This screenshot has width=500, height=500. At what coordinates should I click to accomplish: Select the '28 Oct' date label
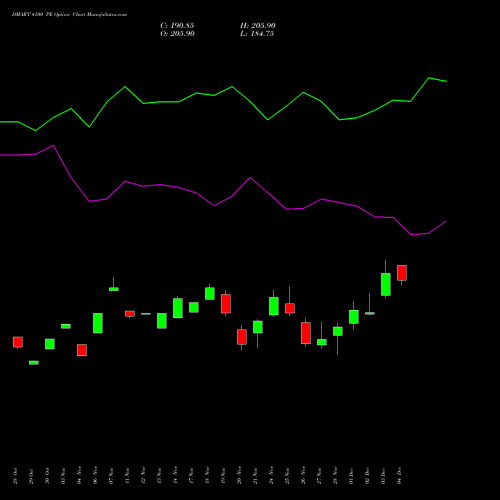pyautogui.click(x=15, y=476)
